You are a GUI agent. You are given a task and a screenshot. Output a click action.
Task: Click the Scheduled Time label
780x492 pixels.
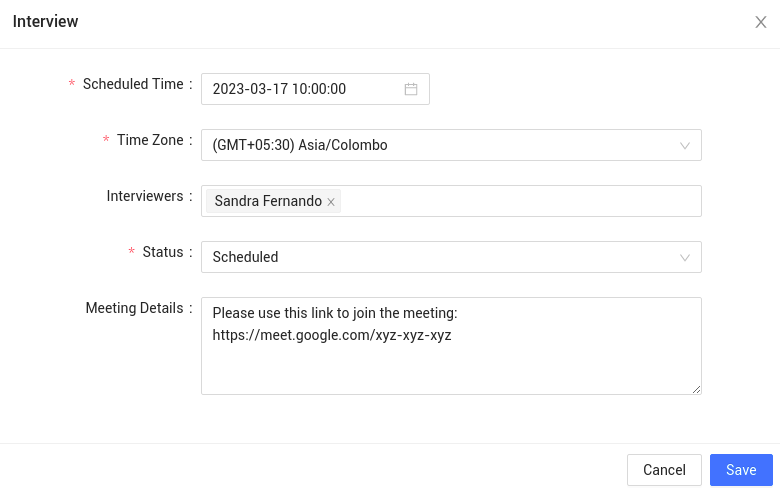coord(133,84)
